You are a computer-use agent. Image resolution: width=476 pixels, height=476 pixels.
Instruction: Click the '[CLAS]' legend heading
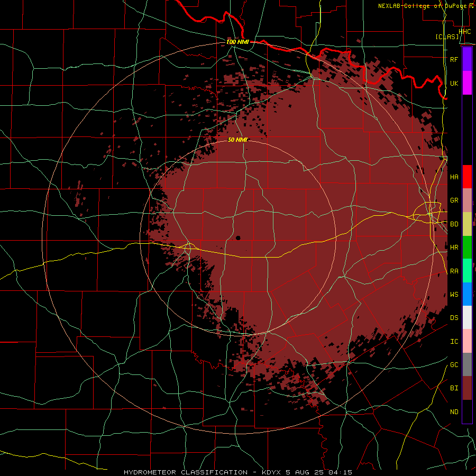click(x=447, y=37)
